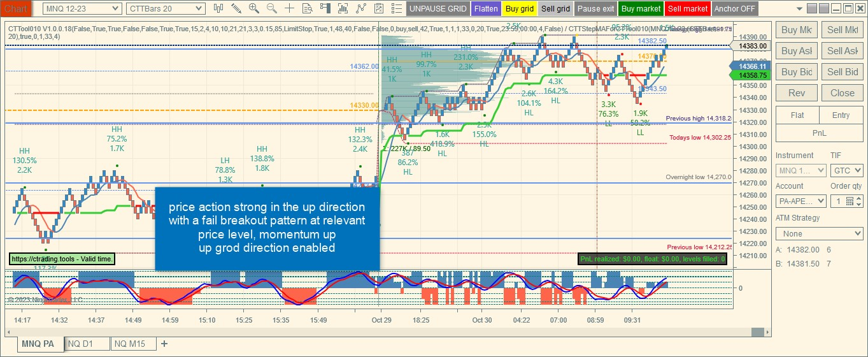Switch to the NQ M15 tab

(x=132, y=344)
